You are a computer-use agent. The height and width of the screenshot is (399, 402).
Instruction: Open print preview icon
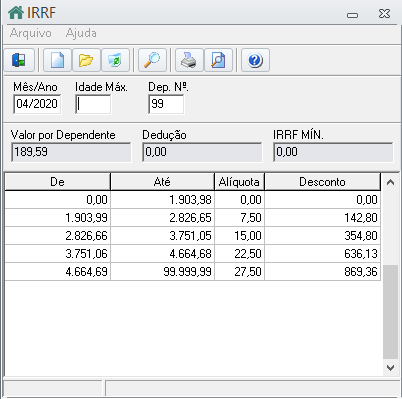click(218, 60)
